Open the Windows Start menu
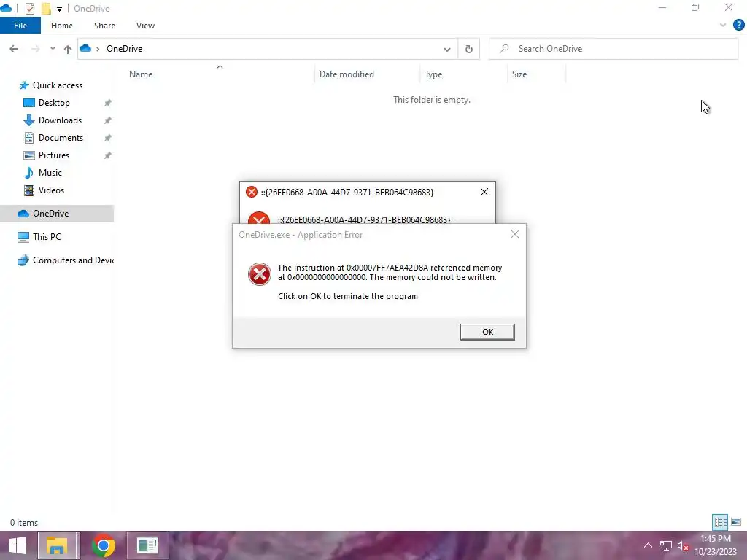Image resolution: width=747 pixels, height=560 pixels. [18, 545]
